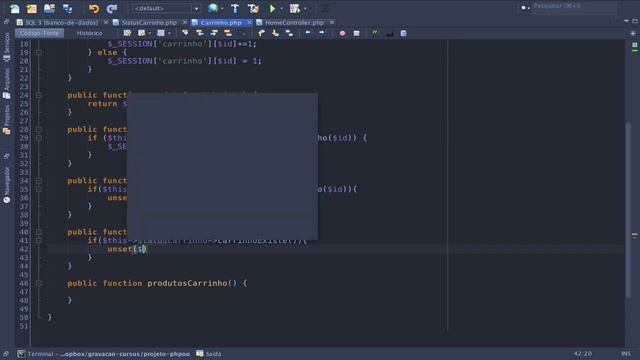The width and height of the screenshot is (640, 360).
Task: Open the Navegador side panel
Action: [7, 184]
